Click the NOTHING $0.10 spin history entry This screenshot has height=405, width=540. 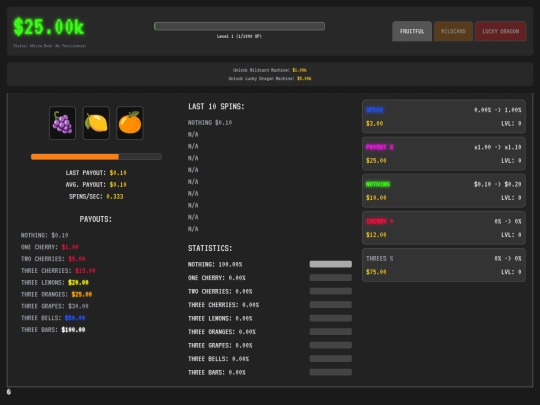pos(210,123)
